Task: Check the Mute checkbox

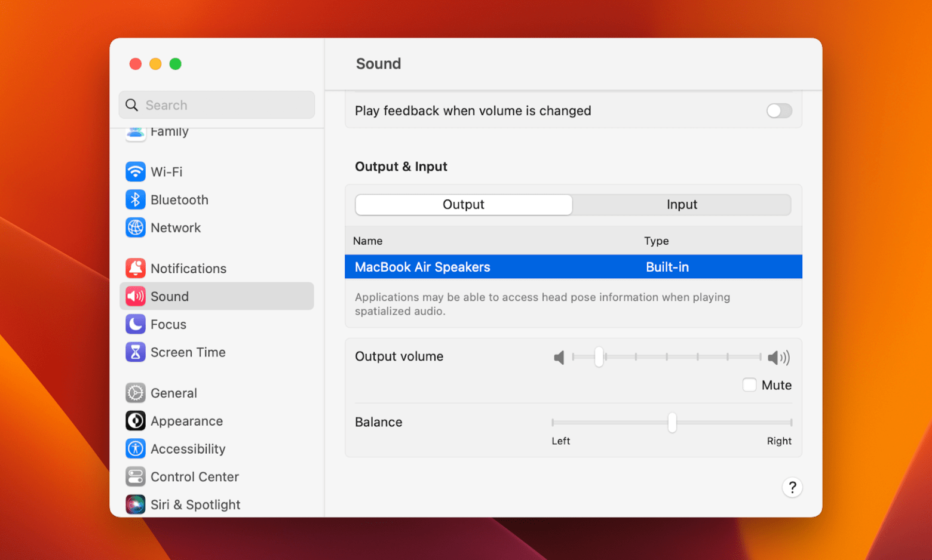Action: (x=749, y=385)
